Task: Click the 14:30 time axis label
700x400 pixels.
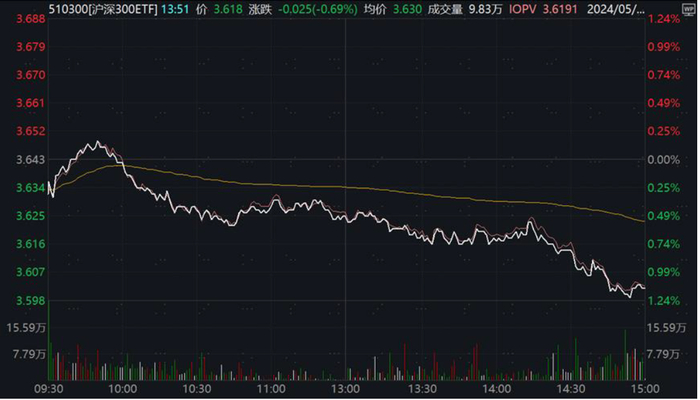Action: (x=571, y=389)
